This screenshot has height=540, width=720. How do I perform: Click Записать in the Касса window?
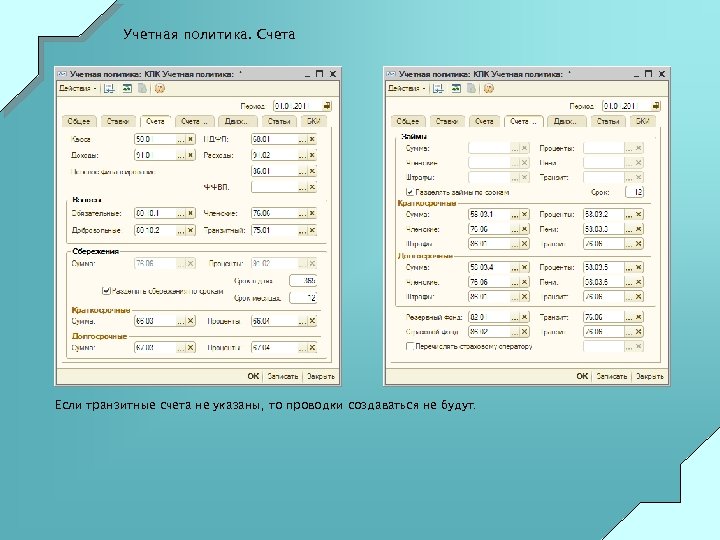click(282, 376)
